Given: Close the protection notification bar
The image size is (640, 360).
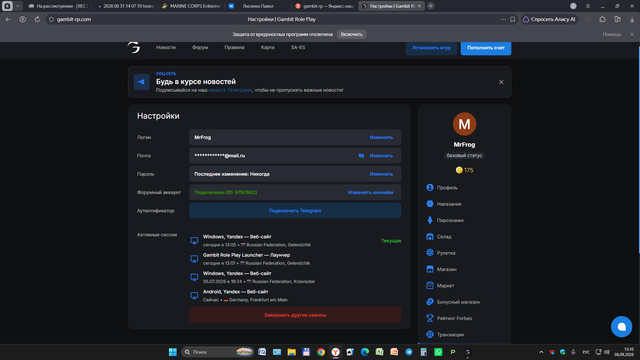Looking at the screenshot, I should coord(632,34).
